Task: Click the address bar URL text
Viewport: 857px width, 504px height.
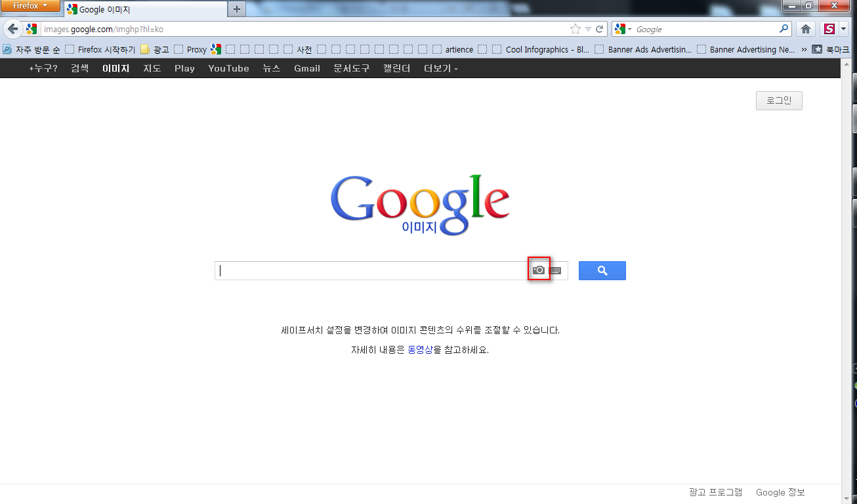Action: tap(103, 29)
